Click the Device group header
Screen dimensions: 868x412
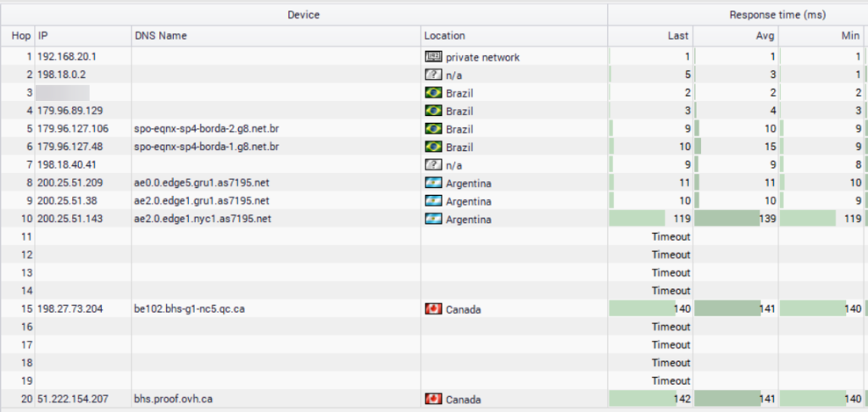304,15
